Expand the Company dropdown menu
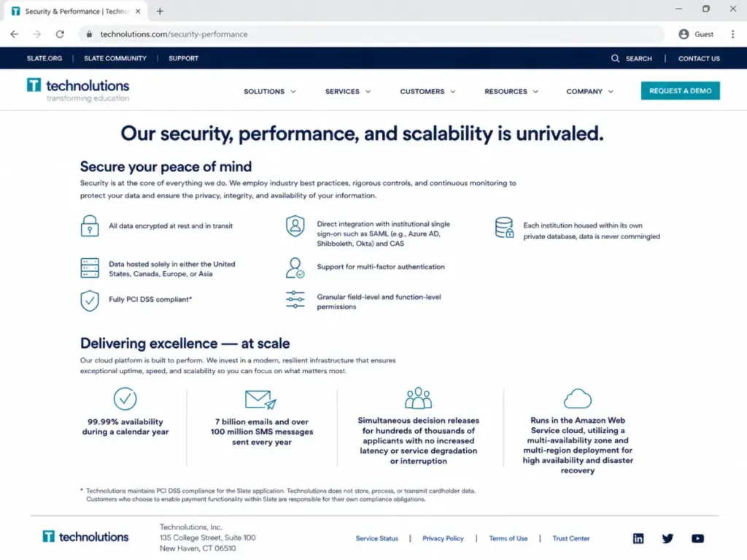Image resolution: width=747 pixels, height=560 pixels. coord(589,91)
